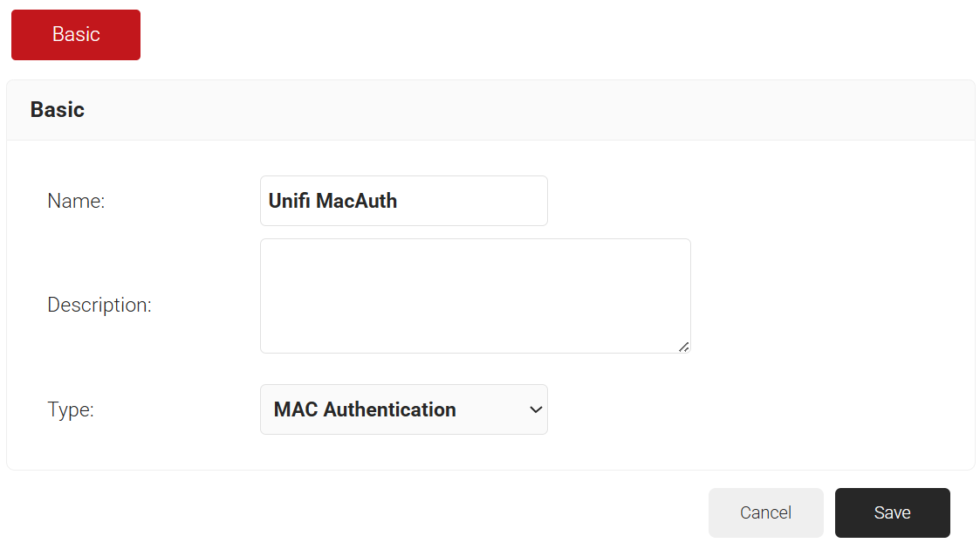
Task: Click the empty area inside Description box
Action: click(x=475, y=296)
